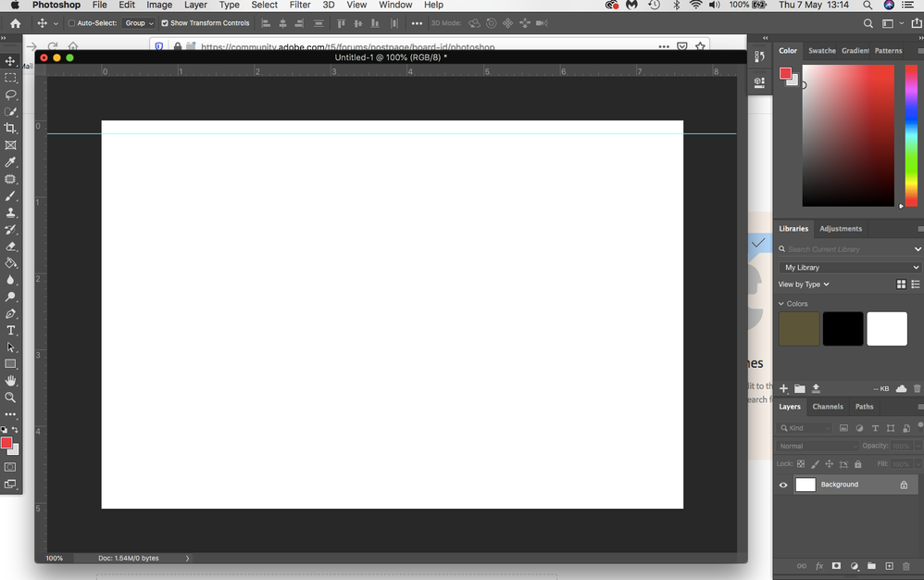Viewport: 924px width, 580px height.
Task: Choose the Type tool
Action: click(11, 330)
